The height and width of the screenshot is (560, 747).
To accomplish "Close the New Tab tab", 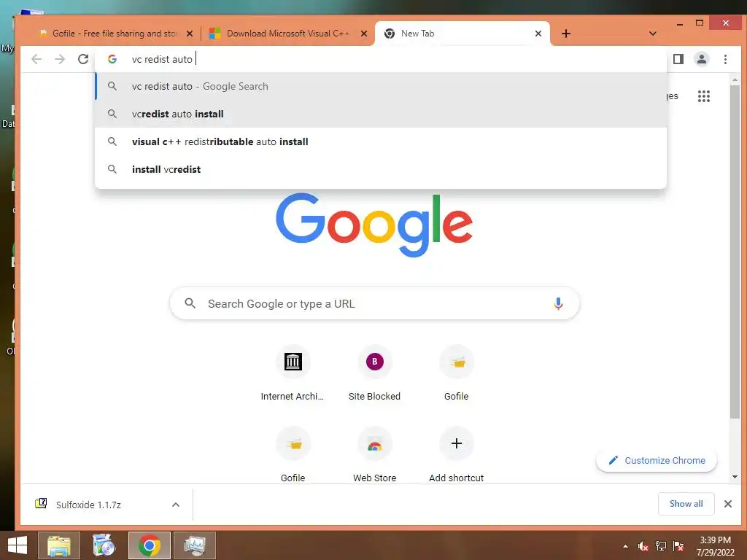I will 538,34.
